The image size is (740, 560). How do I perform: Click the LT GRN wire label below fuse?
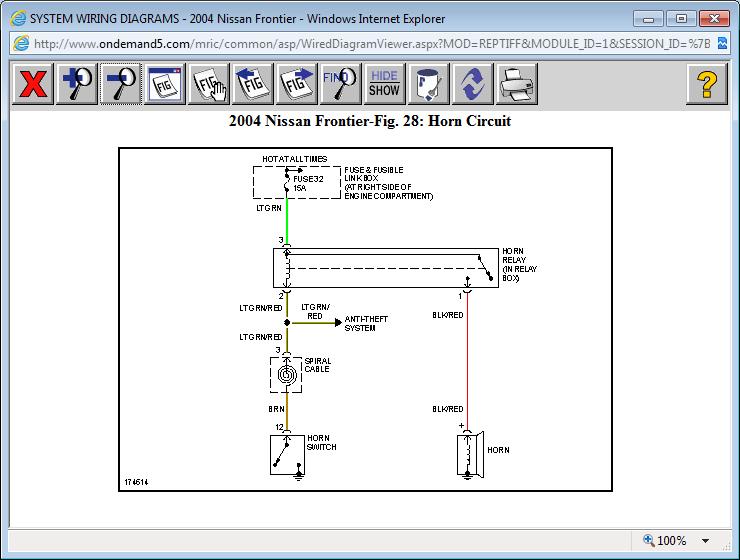click(269, 208)
